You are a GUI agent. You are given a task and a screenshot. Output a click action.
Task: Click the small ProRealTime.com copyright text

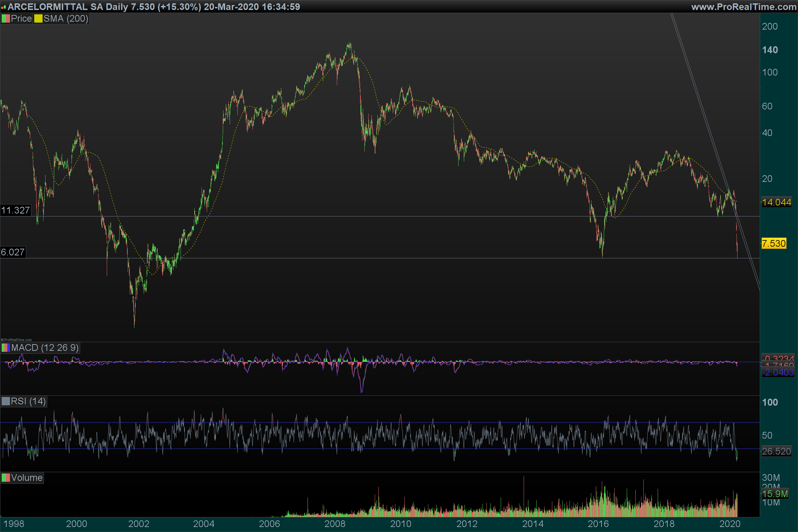pos(16,339)
